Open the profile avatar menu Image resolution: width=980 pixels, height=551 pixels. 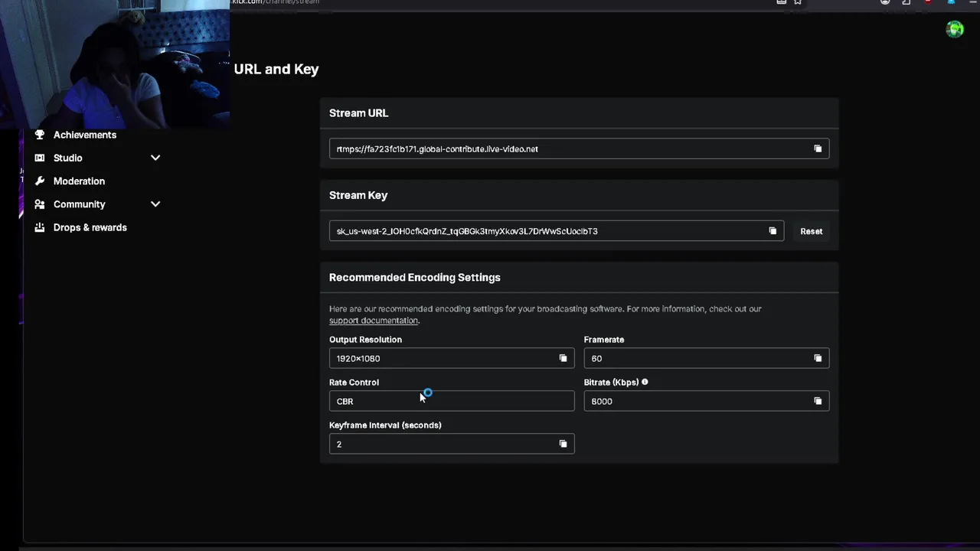(x=955, y=29)
